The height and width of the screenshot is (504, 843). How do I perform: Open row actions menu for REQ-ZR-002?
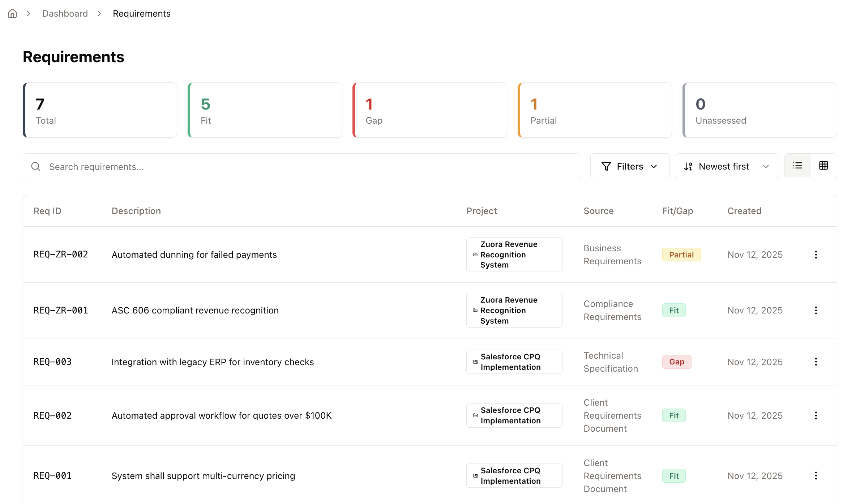tap(816, 255)
